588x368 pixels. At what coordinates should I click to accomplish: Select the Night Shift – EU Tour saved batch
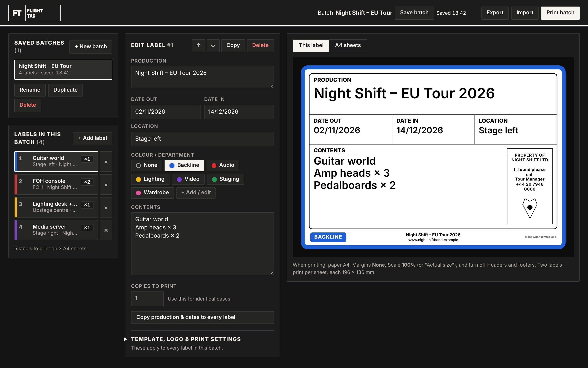63,70
